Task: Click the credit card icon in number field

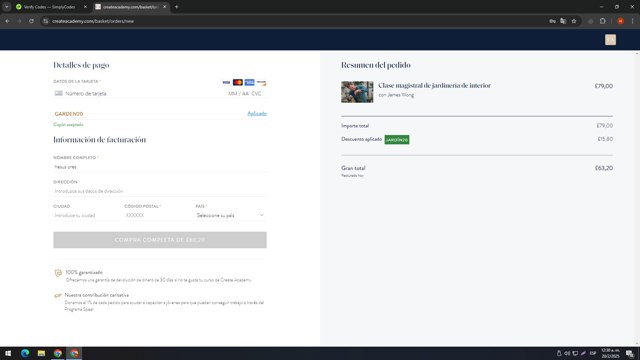Action: [x=58, y=93]
